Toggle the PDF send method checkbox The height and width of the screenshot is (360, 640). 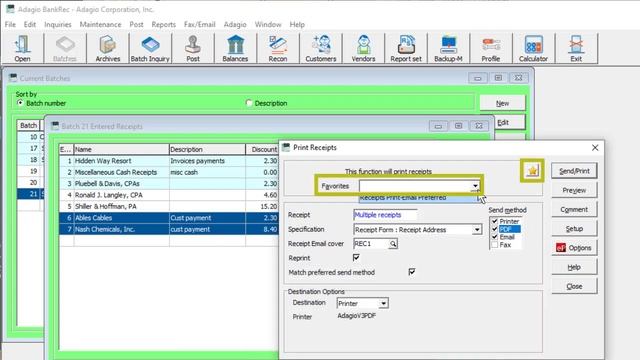pos(494,229)
